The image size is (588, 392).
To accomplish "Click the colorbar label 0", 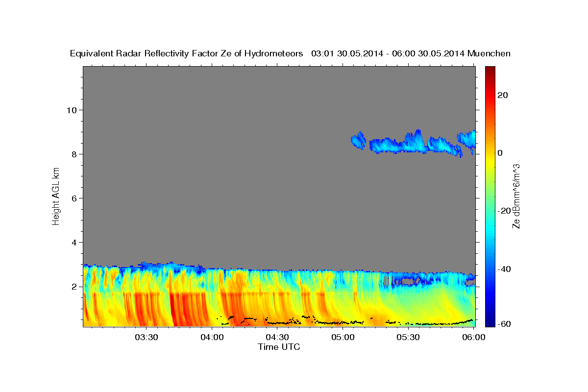I will tap(500, 153).
